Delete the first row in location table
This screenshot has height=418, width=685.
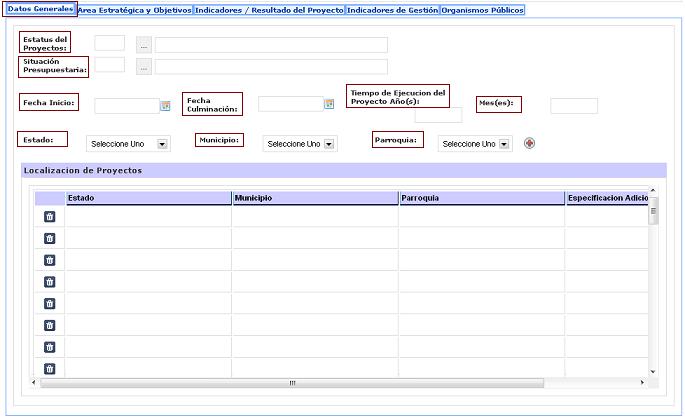pos(49,216)
